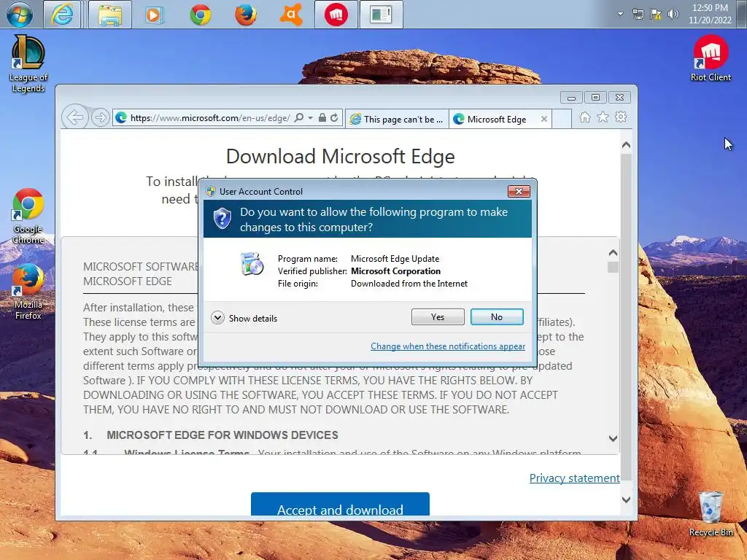The image size is (747, 560).
Task: Click "Downloaded from the Internet" file origin
Action: [409, 284]
